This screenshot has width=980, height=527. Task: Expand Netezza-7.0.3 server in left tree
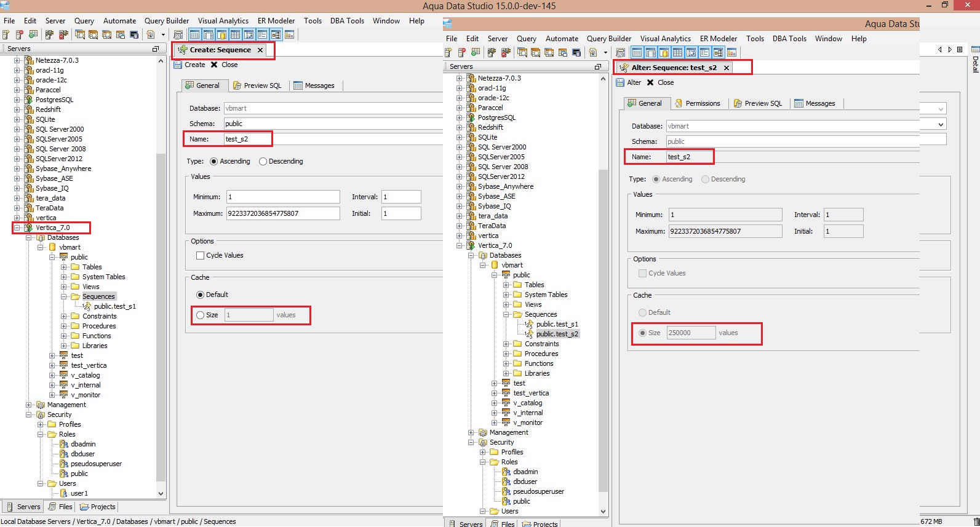[x=17, y=60]
